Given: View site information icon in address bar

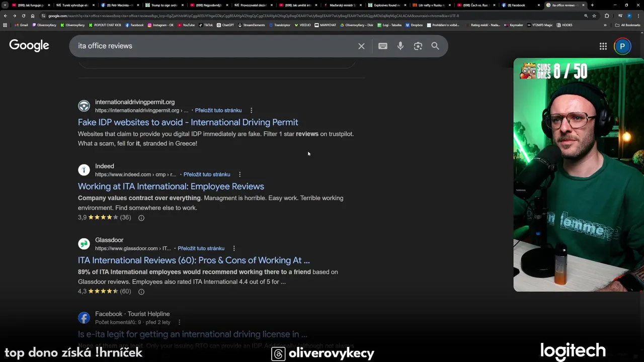Looking at the screenshot, I should tap(44, 16).
